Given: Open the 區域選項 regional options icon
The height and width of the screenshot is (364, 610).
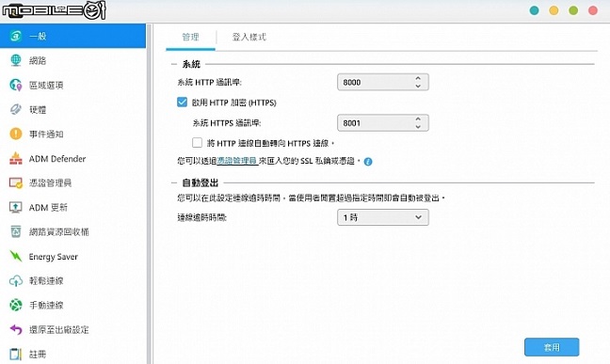Looking at the screenshot, I should (x=16, y=85).
